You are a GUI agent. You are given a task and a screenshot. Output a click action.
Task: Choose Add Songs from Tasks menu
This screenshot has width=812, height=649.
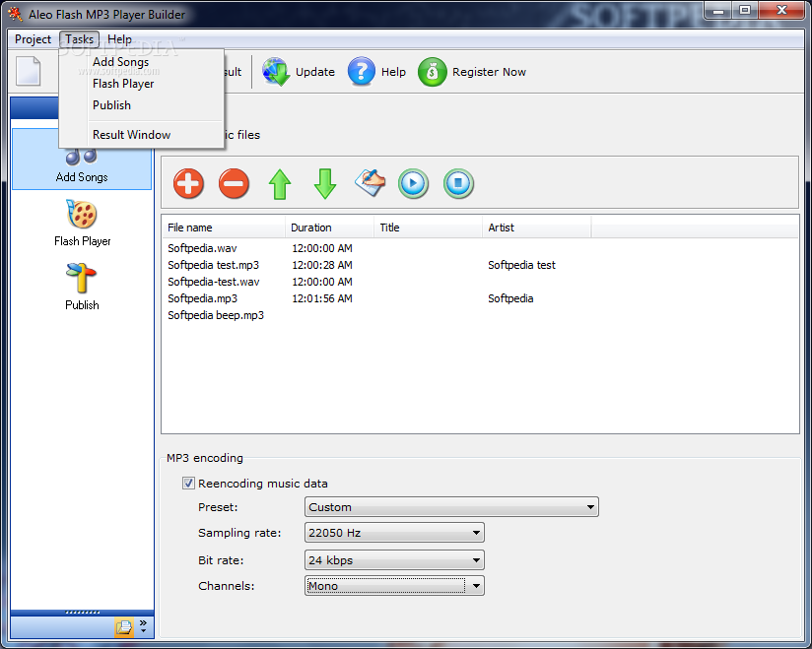(120, 62)
